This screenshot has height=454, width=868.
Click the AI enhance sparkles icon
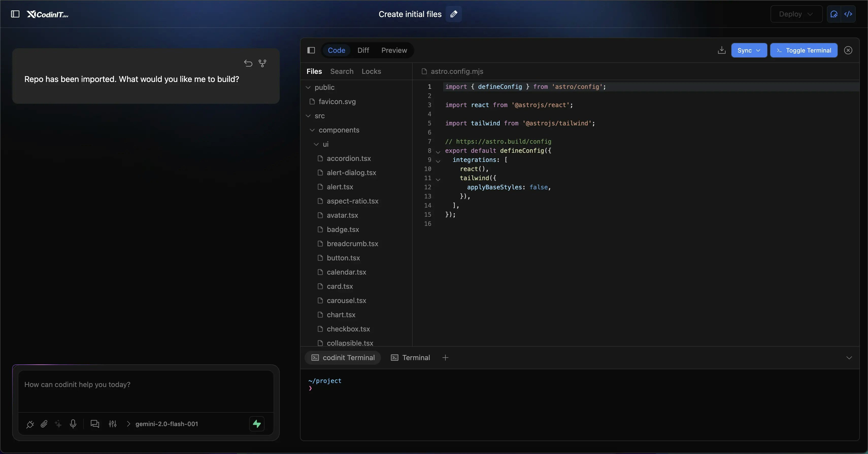point(58,424)
